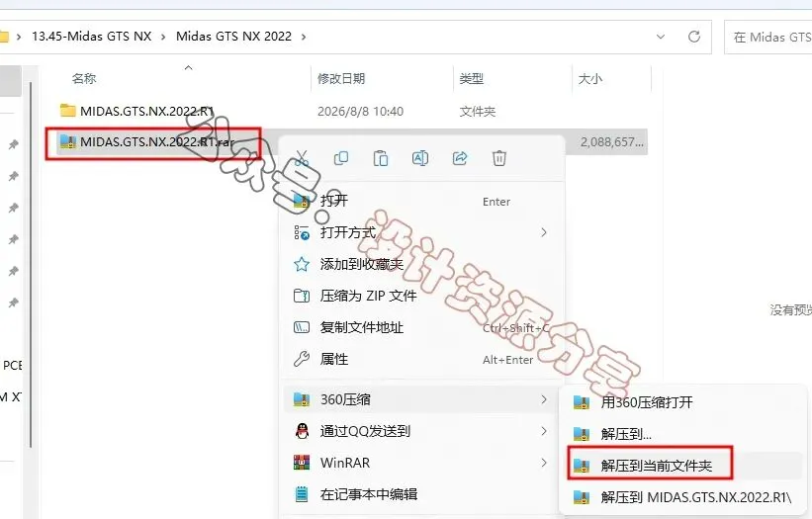Open the WinRAR submenu entry

(421, 463)
